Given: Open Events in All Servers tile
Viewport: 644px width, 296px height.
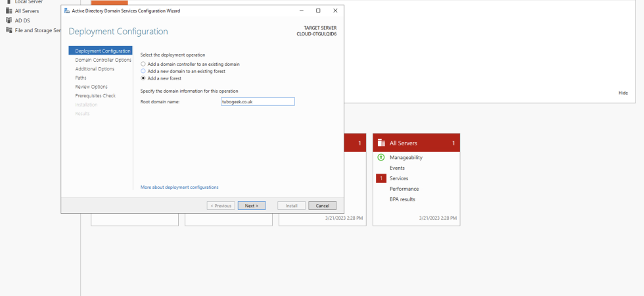Looking at the screenshot, I should coord(397,168).
